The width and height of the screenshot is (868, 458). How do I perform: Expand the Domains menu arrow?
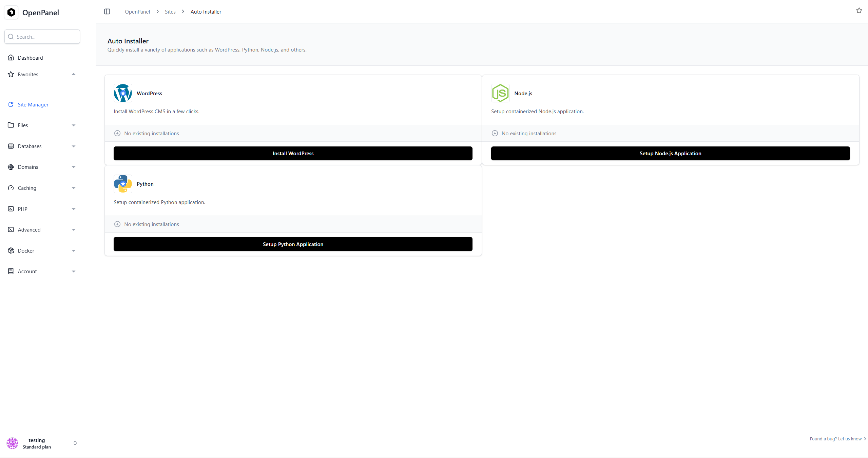[x=74, y=167]
